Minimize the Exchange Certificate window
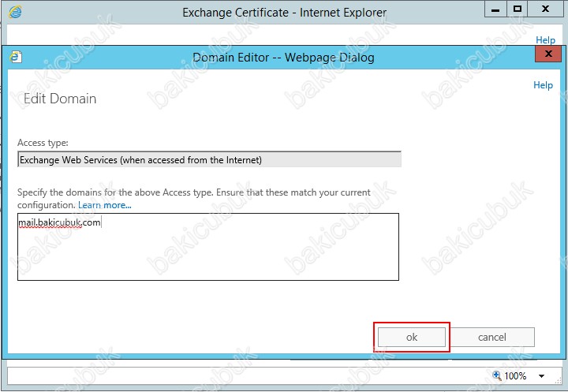This screenshot has width=568, height=392. (x=495, y=9)
